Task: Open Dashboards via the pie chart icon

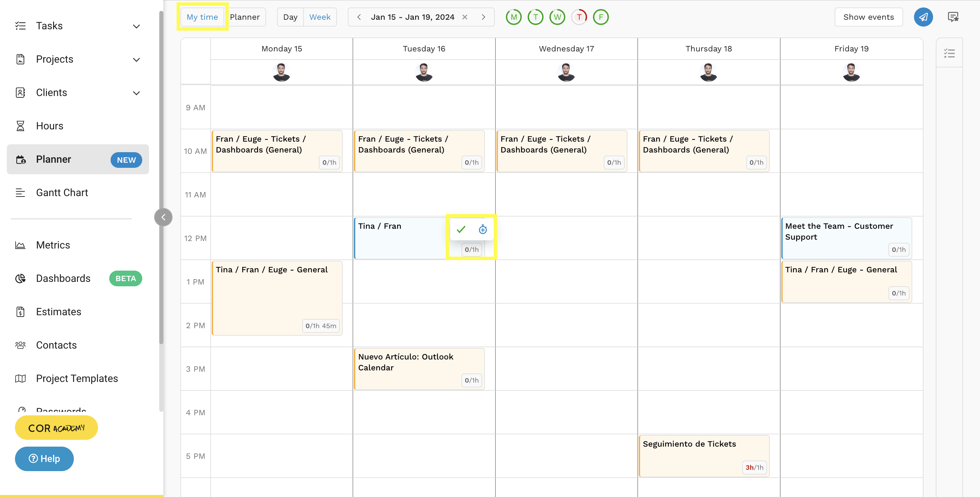Action: [20, 278]
